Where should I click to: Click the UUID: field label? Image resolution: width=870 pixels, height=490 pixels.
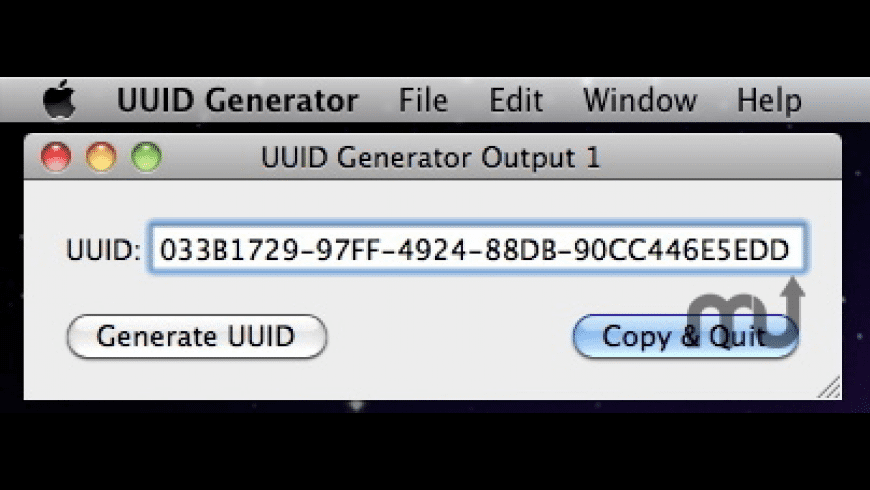(103, 250)
